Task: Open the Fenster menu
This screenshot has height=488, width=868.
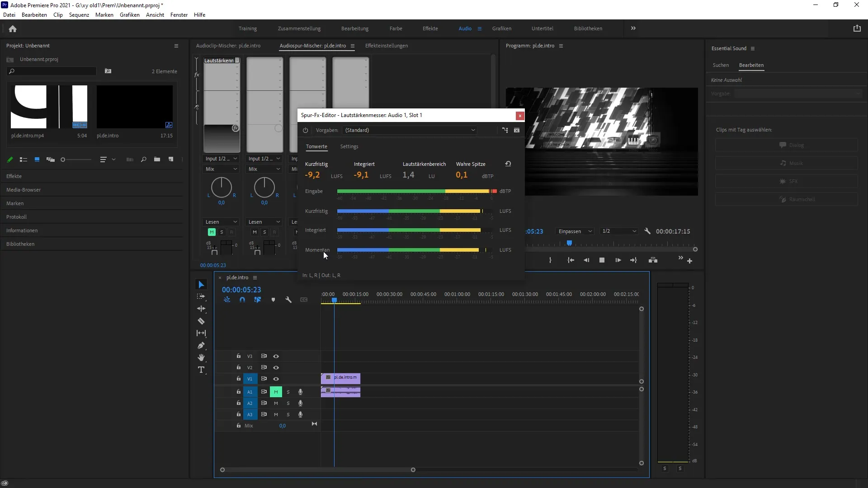Action: point(179,15)
